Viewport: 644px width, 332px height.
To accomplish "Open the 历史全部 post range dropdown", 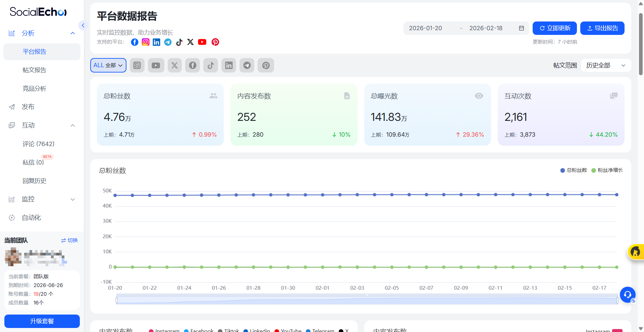I will click(605, 65).
